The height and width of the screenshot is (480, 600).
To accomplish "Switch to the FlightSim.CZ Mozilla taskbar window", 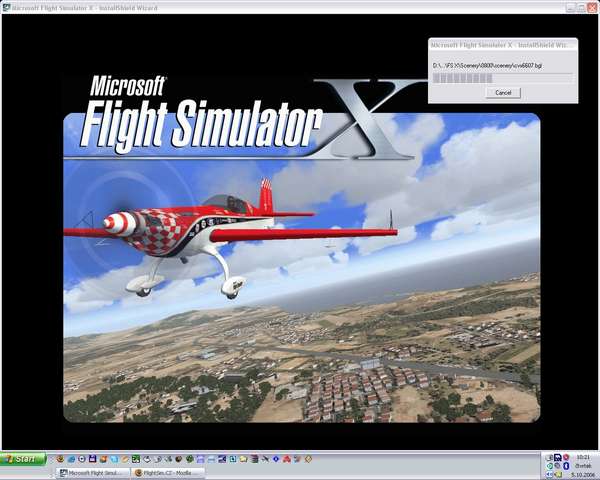I will (168, 473).
